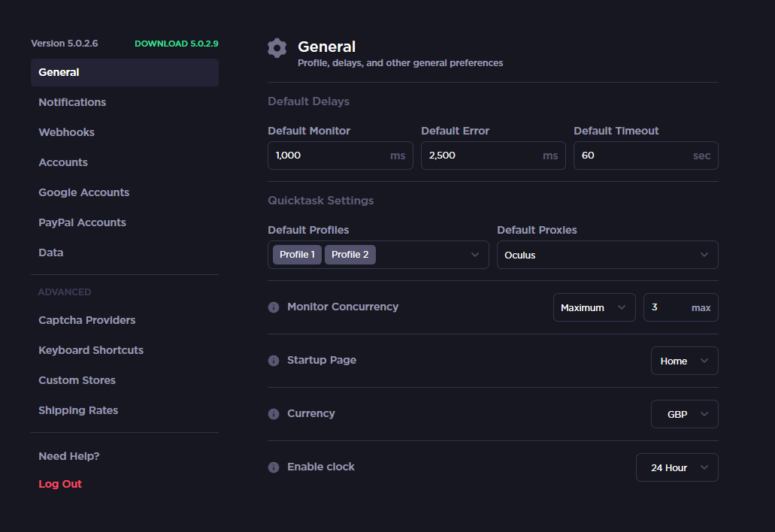Screen dimensions: 775x532
Task: Open the 24 Hour clock dropdown
Action: (x=677, y=468)
